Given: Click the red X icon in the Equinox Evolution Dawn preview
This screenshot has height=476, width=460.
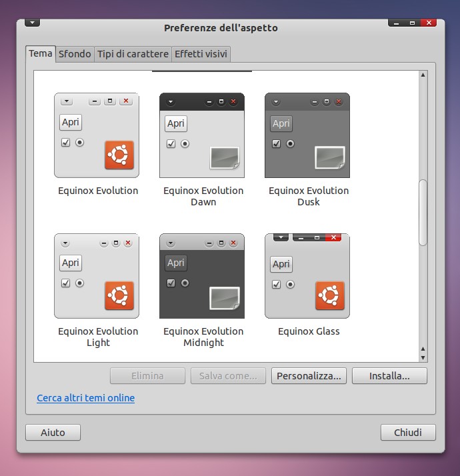Looking at the screenshot, I should tap(233, 101).
